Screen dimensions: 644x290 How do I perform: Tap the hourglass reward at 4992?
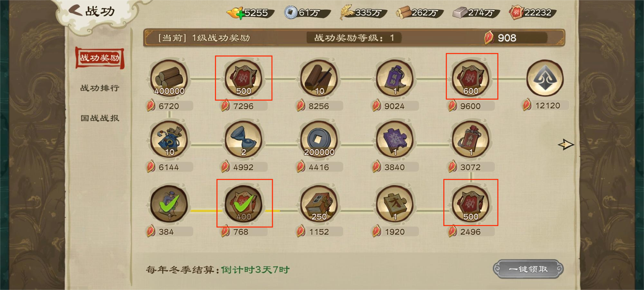(243, 140)
